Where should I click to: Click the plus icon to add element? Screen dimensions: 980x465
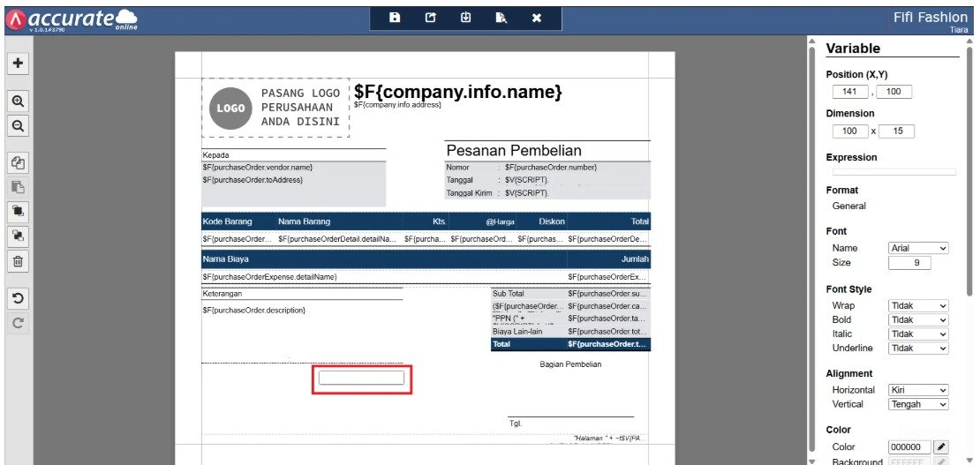(x=19, y=64)
